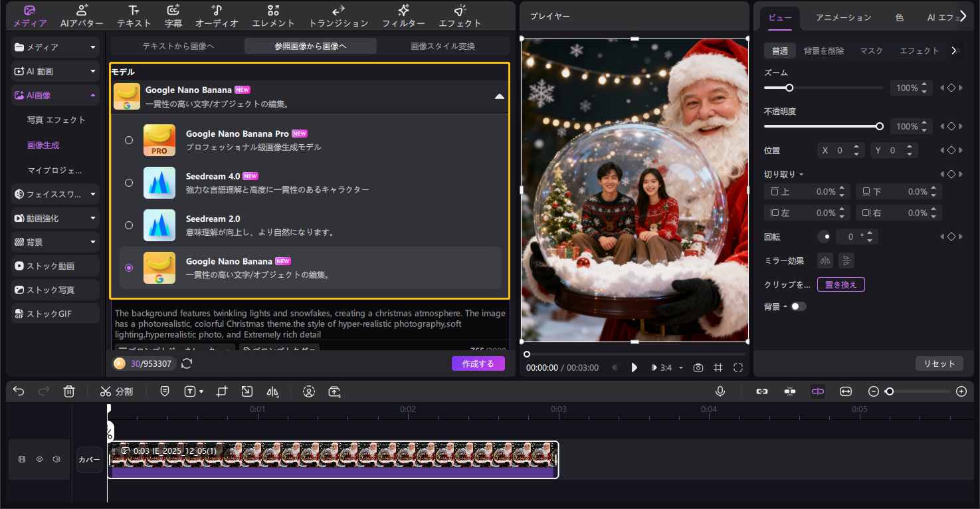Open the voiceover recording microphone
The width and height of the screenshot is (980, 509).
[720, 391]
